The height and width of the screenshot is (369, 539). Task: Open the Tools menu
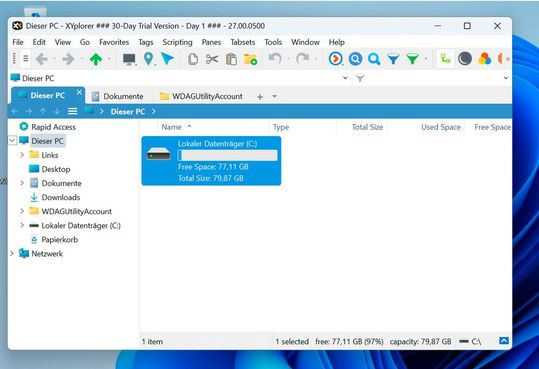tap(273, 42)
